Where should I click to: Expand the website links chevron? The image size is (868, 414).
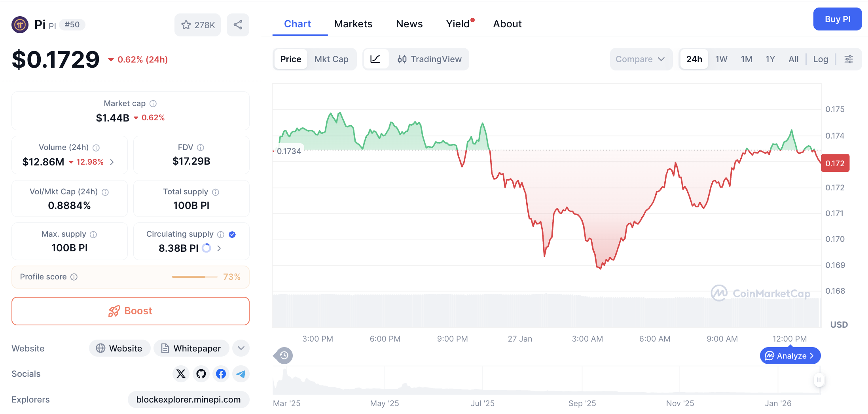coord(241,348)
